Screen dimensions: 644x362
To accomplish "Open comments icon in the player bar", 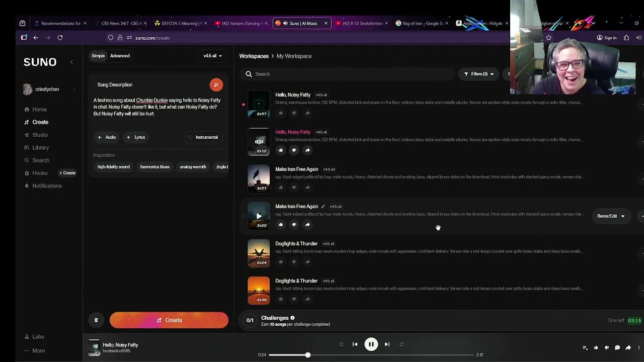I will 617,348.
